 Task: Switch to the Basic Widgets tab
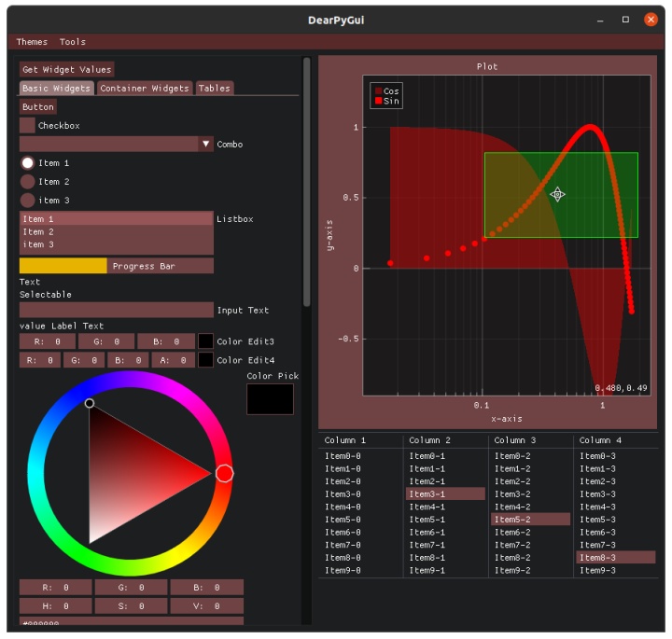tap(56, 89)
